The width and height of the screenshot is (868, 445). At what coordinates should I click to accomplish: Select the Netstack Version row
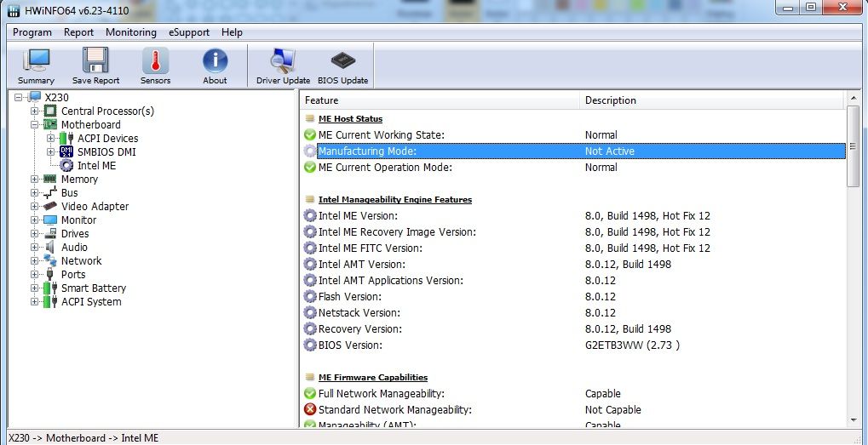pyautogui.click(x=573, y=312)
